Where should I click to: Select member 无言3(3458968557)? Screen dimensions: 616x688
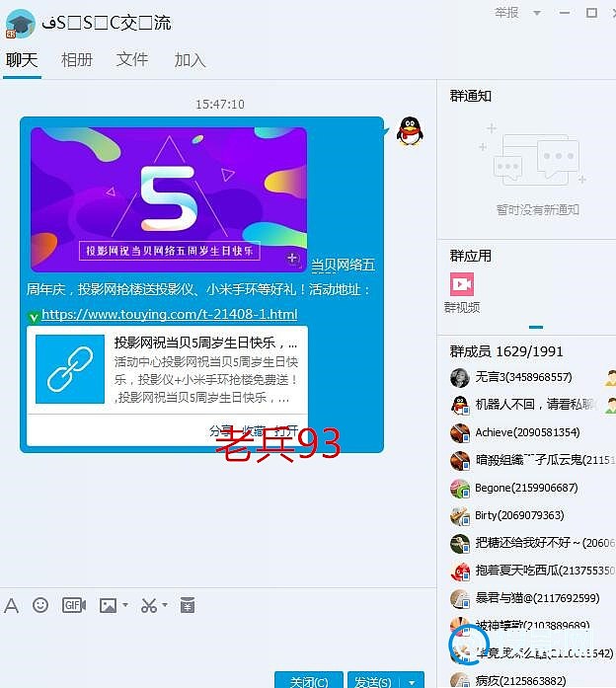pos(523,377)
